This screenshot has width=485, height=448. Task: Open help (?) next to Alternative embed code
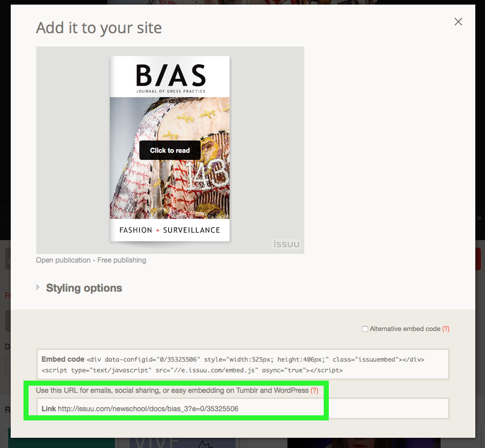(x=446, y=329)
